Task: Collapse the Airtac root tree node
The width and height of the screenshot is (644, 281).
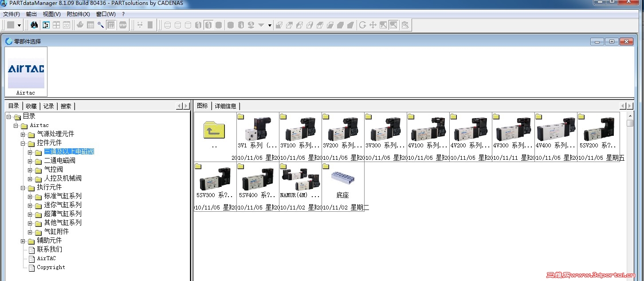Action: [x=16, y=126]
